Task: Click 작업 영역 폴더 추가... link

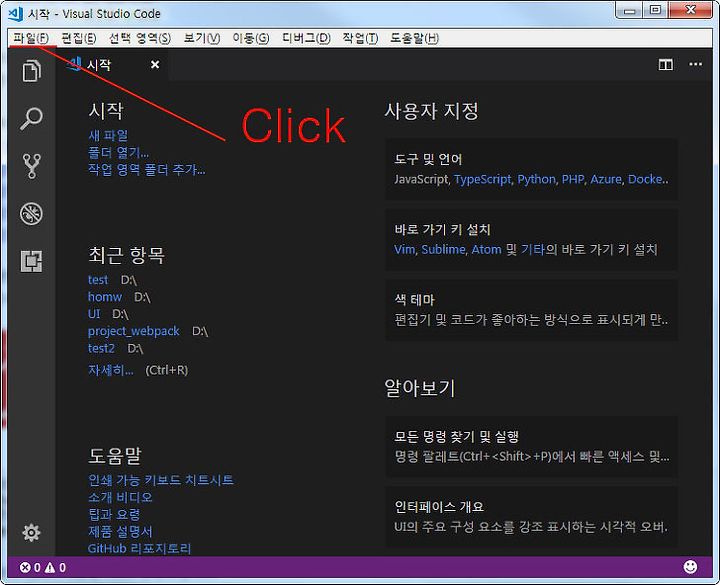Action: (x=146, y=169)
